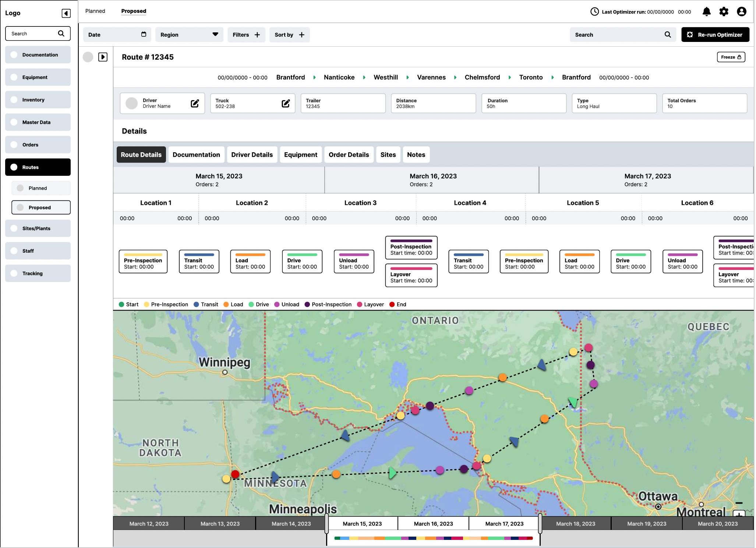Toggle the route selection circle beside Route # 12345
Screen dimensions: 756x548
click(x=88, y=57)
